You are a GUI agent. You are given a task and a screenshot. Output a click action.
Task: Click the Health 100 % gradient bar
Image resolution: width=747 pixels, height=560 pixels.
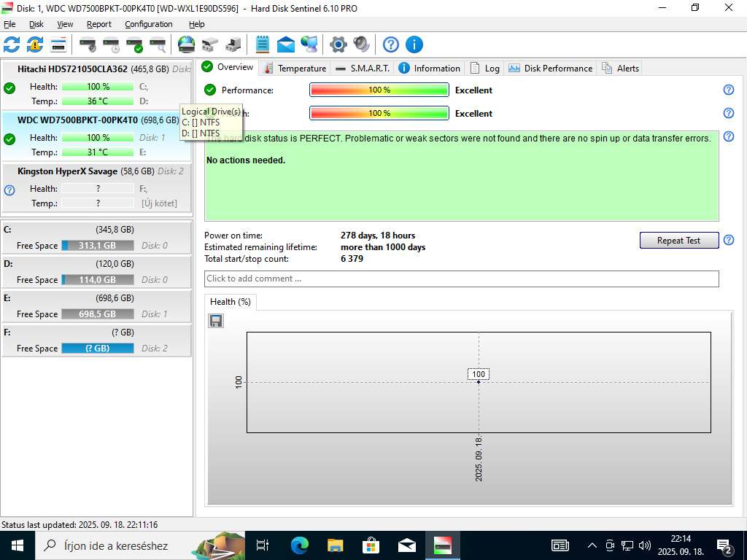point(379,113)
